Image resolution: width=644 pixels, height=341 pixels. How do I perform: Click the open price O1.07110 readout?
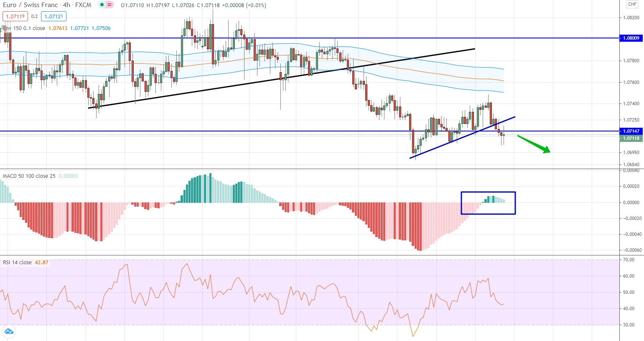(x=132, y=5)
